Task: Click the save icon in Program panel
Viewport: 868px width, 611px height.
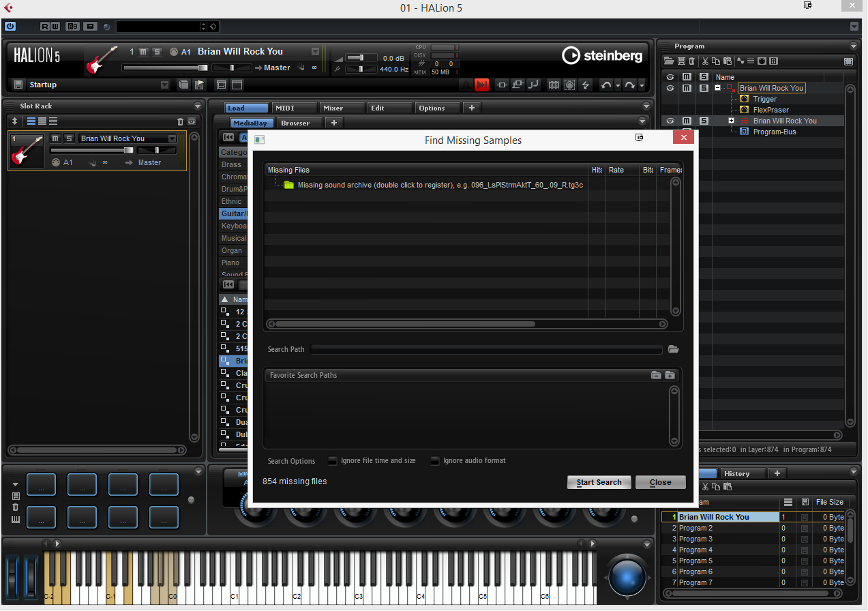Action: click(x=680, y=61)
